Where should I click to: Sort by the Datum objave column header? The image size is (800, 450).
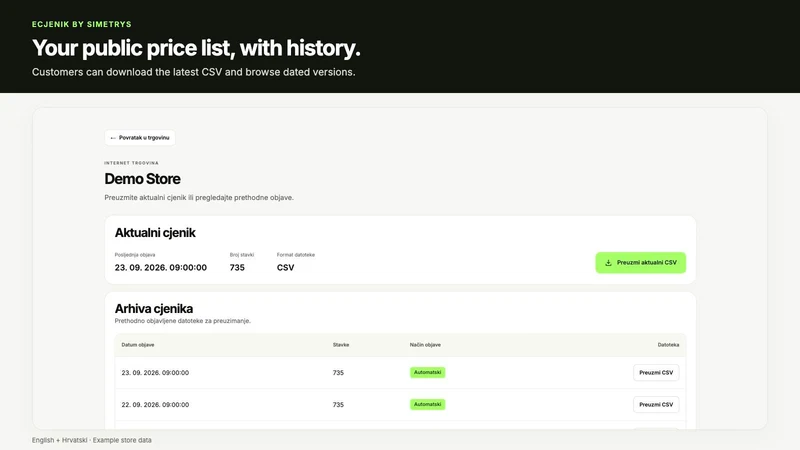coord(138,345)
